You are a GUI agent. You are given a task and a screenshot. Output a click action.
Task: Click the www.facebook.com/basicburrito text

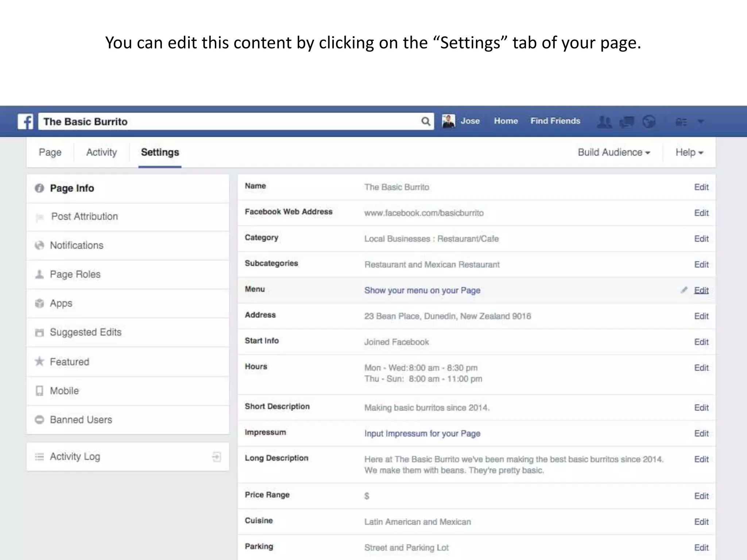coord(424,213)
